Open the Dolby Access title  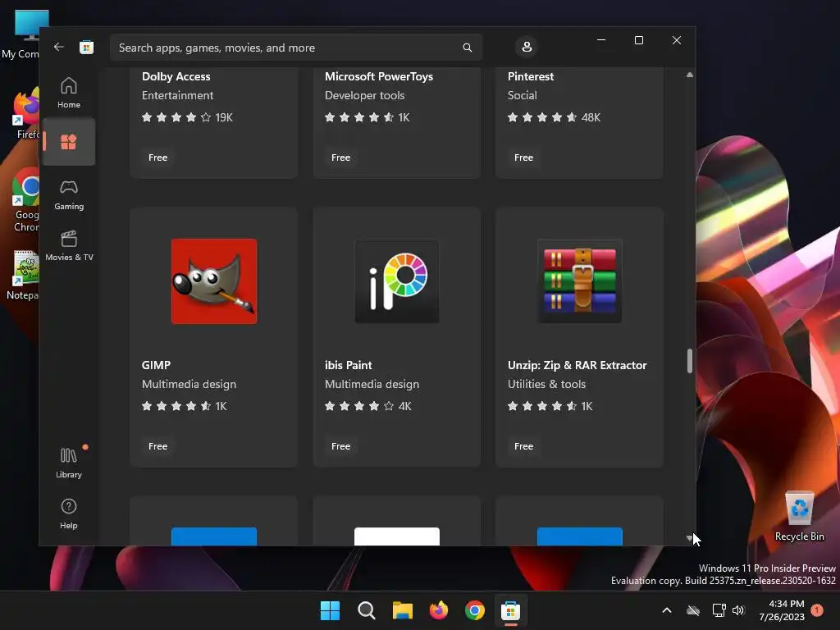click(x=176, y=76)
